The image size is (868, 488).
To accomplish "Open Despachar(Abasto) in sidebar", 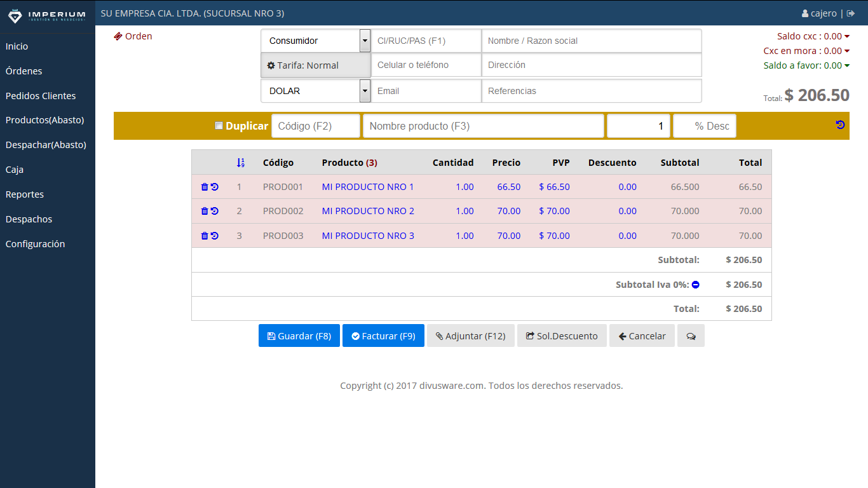I will (x=46, y=145).
